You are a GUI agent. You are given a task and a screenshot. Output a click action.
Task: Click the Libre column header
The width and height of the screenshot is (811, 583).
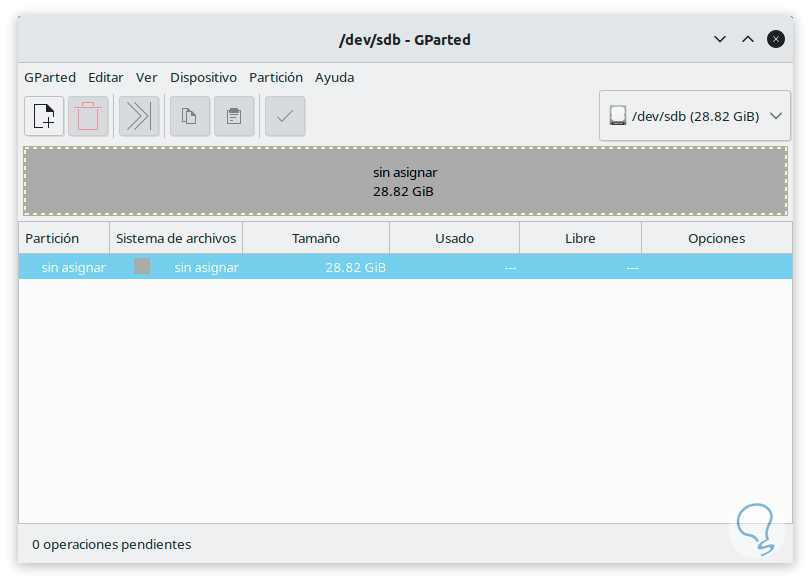[580, 238]
